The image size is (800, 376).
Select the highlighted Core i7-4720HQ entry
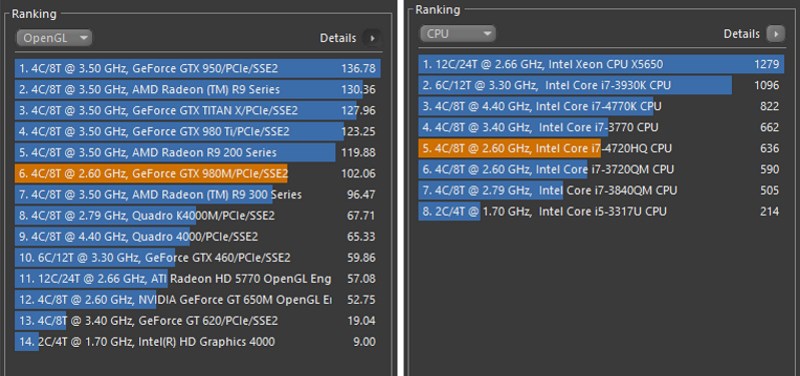[602, 148]
